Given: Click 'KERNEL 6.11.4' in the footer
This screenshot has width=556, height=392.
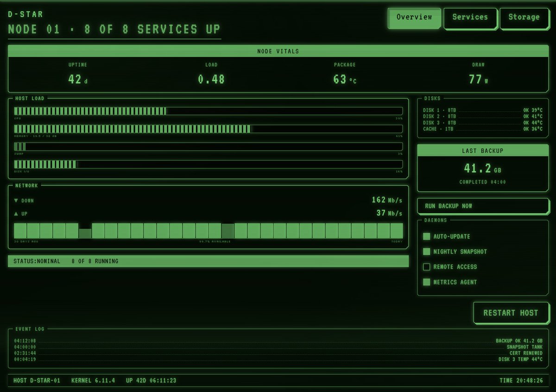Looking at the screenshot, I should tap(93, 380).
